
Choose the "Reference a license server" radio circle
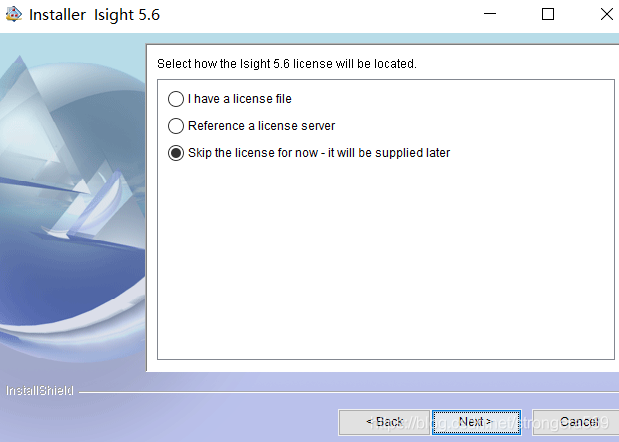(176, 126)
